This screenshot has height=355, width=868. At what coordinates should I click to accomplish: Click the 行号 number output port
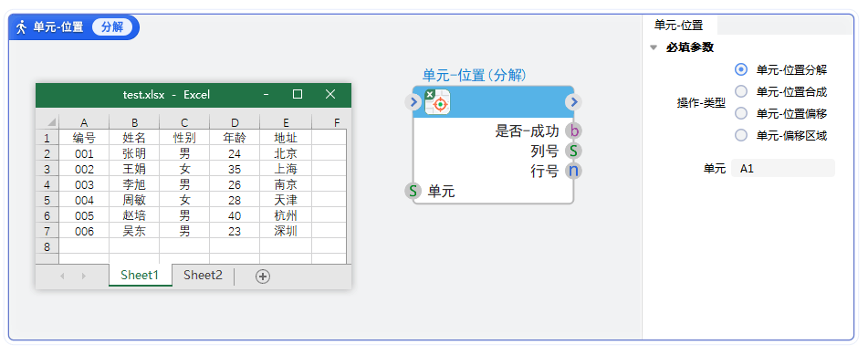pos(573,171)
